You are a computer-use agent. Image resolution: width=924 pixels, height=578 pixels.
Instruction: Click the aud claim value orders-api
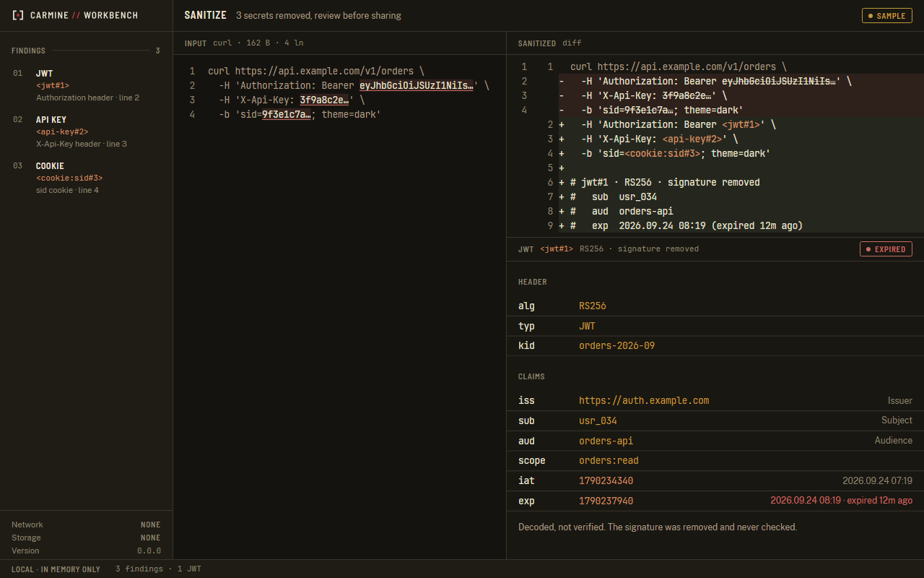click(606, 441)
